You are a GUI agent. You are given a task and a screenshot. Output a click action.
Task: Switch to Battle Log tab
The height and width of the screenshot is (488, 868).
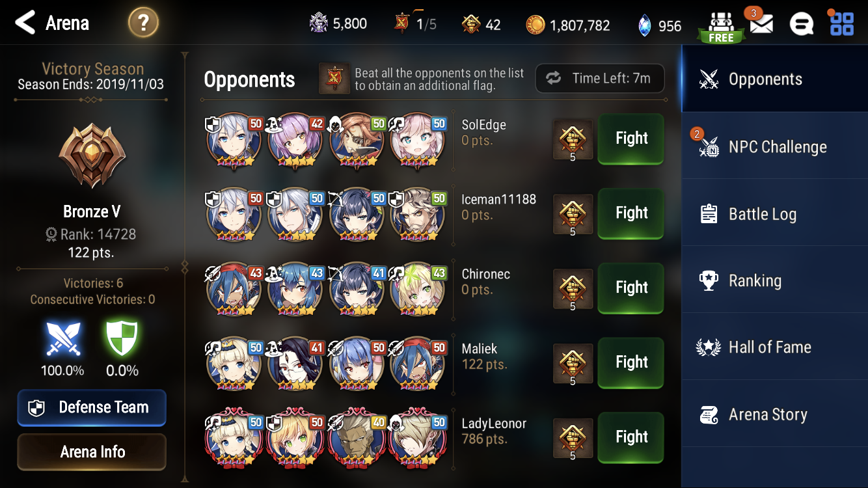(774, 213)
